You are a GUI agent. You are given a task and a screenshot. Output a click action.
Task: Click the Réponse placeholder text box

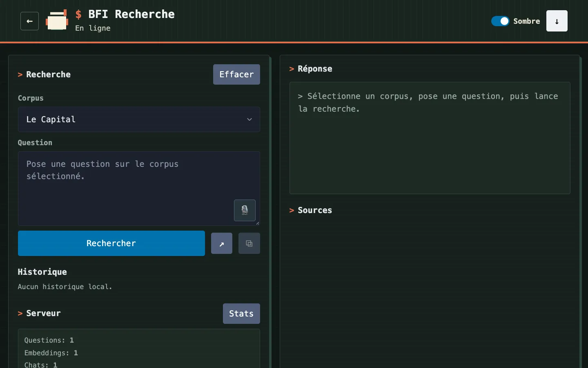[430, 138]
